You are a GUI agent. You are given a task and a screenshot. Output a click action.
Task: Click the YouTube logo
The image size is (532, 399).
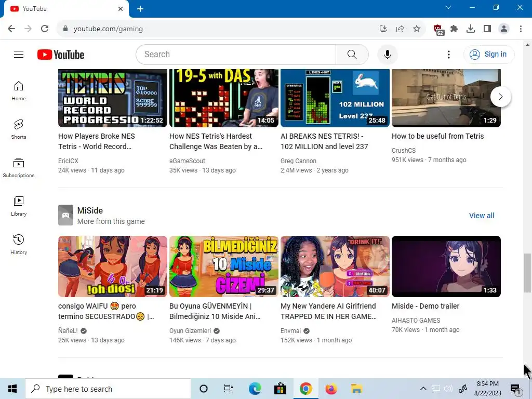coord(61,55)
